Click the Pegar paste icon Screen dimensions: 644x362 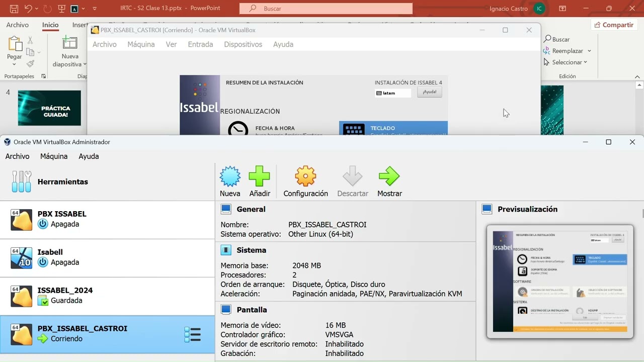[15, 44]
